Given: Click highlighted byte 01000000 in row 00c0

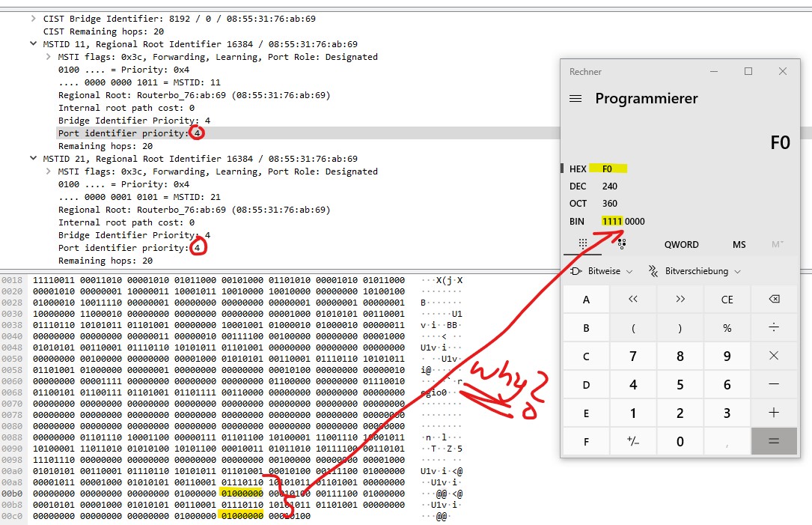Looking at the screenshot, I should click(242, 516).
